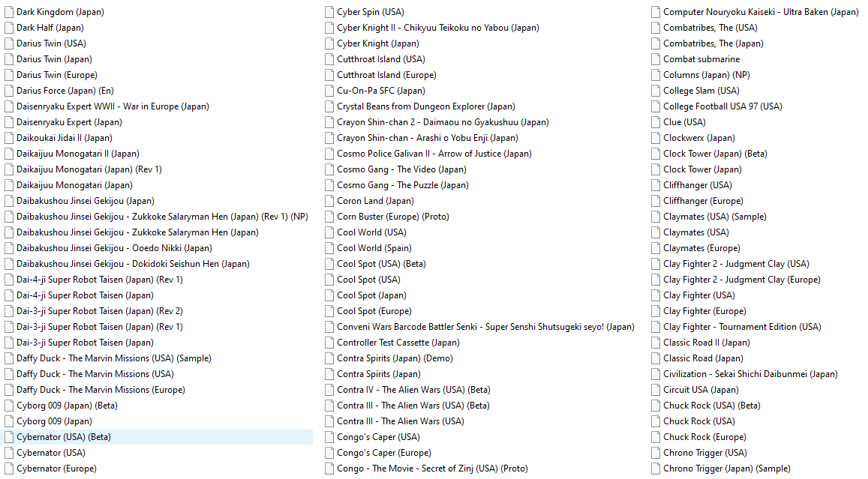Click the file icon beside Dark Kingdom (Japan)
The height and width of the screenshot is (479, 868).
tap(9, 11)
